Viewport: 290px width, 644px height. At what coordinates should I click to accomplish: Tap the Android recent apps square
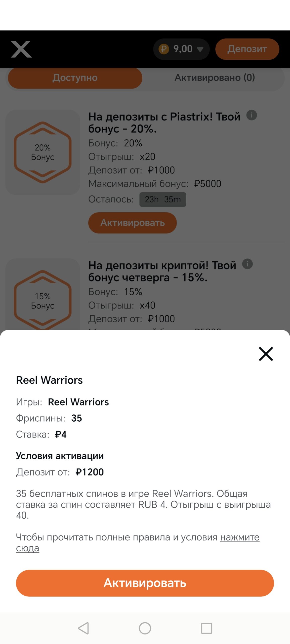click(206, 628)
